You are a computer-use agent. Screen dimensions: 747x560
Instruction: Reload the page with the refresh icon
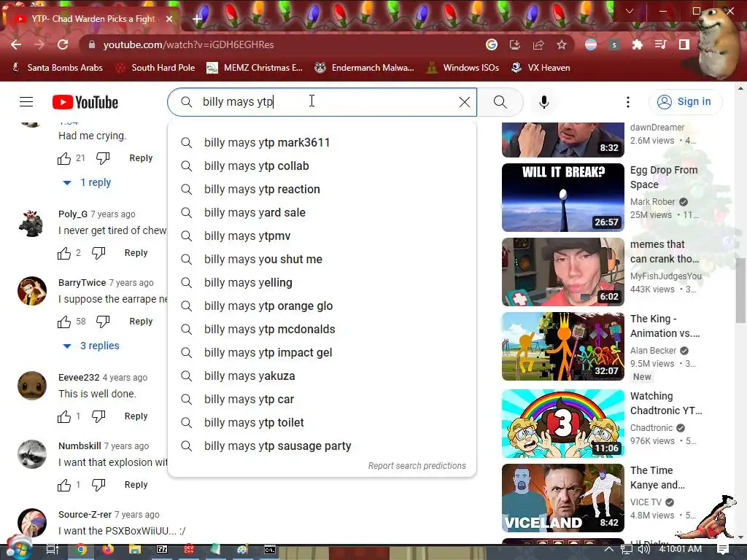[x=63, y=44]
